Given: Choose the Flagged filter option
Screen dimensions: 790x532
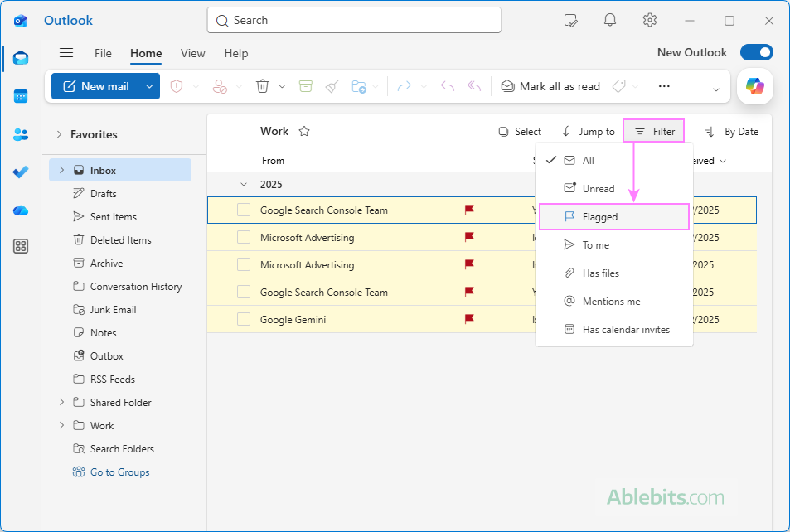Looking at the screenshot, I should coord(614,216).
